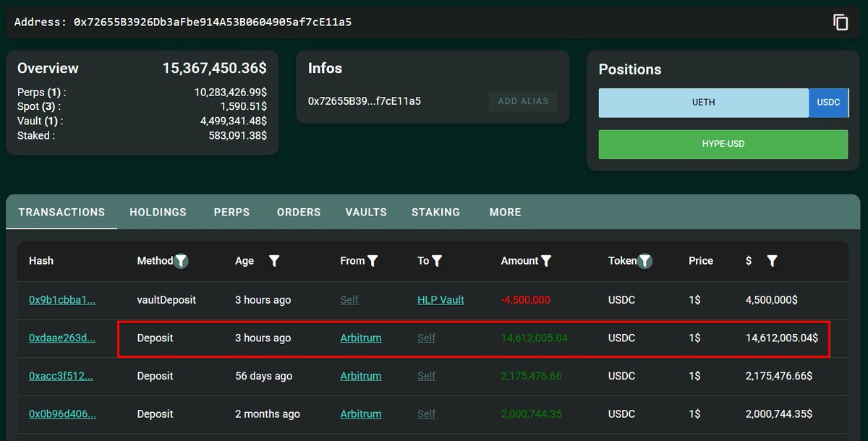Click the 2 months ago age cell
This screenshot has width=868, height=441.
268,414
